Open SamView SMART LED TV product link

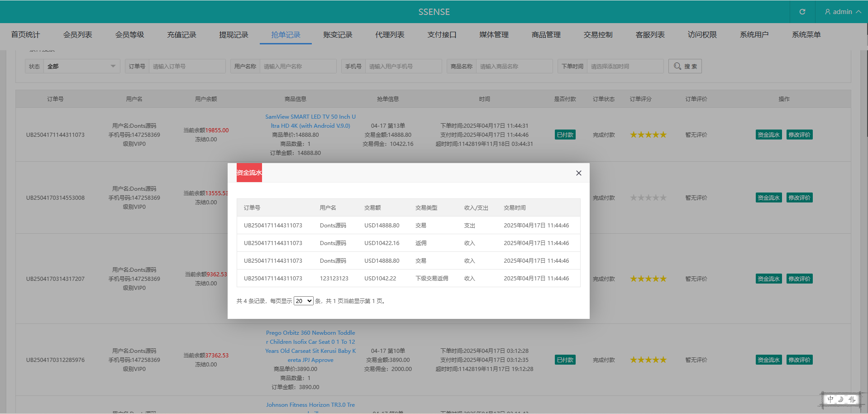[x=310, y=121]
